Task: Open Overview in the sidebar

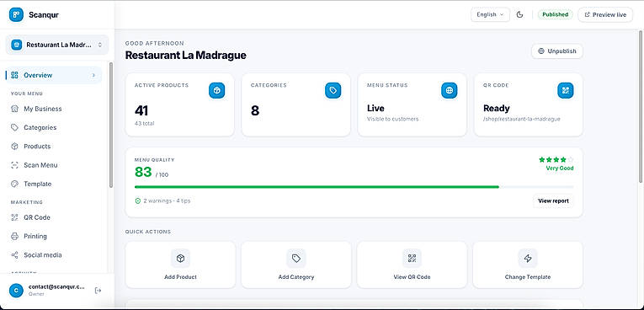Action: (54, 75)
